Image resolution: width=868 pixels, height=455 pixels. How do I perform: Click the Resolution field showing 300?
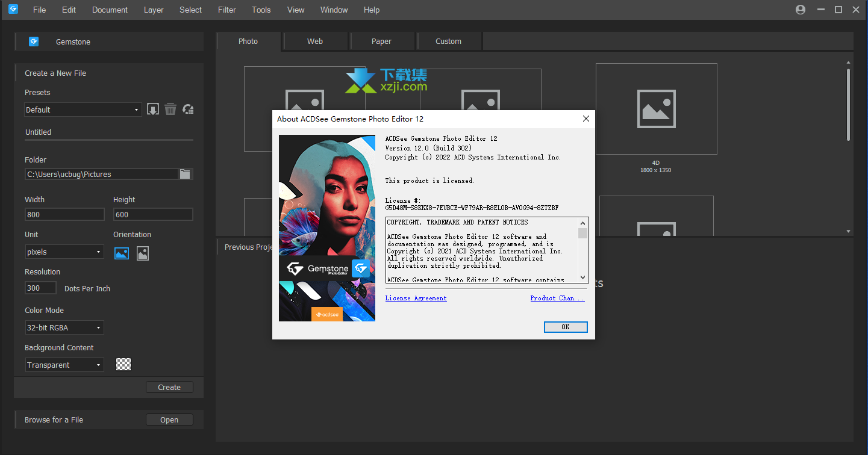click(x=40, y=288)
